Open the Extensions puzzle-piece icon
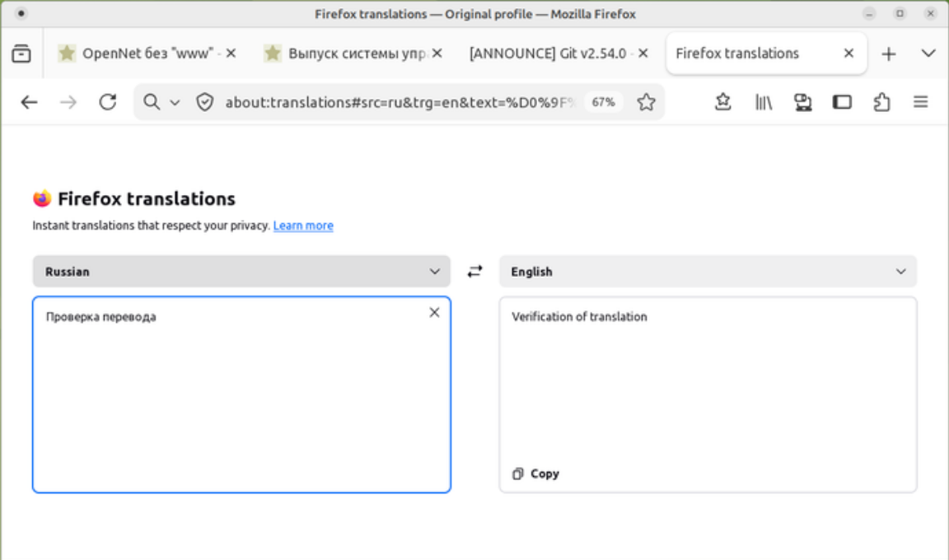 coord(881,101)
